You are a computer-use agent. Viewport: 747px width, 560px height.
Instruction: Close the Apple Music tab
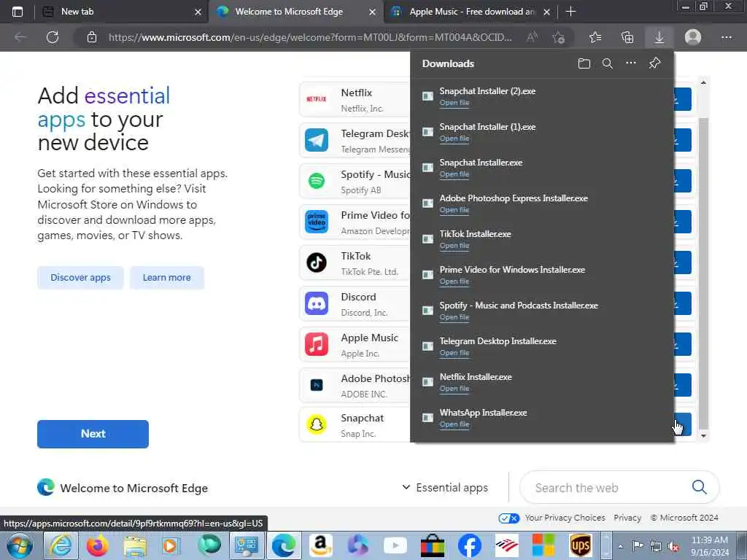[547, 12]
